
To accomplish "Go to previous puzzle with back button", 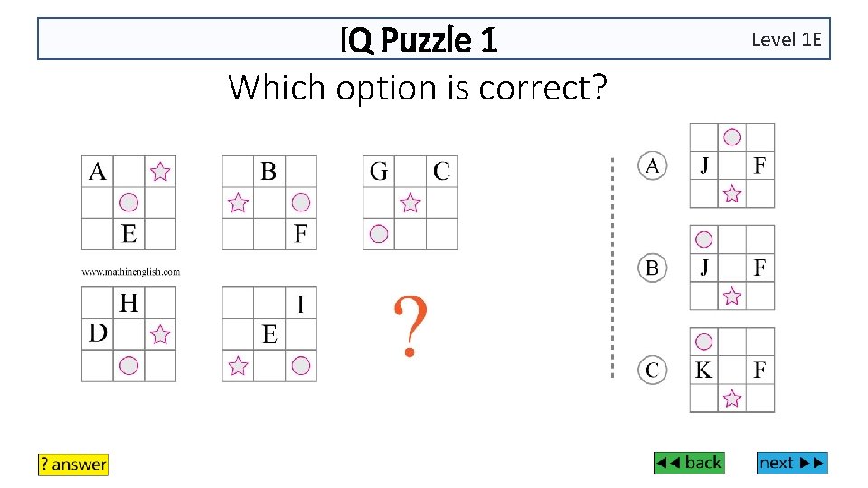I will click(689, 463).
